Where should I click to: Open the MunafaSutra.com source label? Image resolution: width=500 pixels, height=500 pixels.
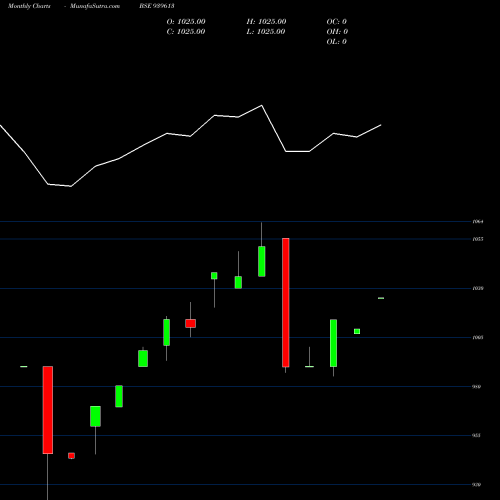(x=95, y=6)
